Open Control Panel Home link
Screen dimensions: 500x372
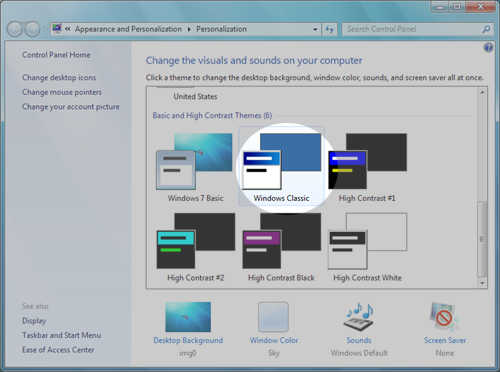tap(56, 55)
